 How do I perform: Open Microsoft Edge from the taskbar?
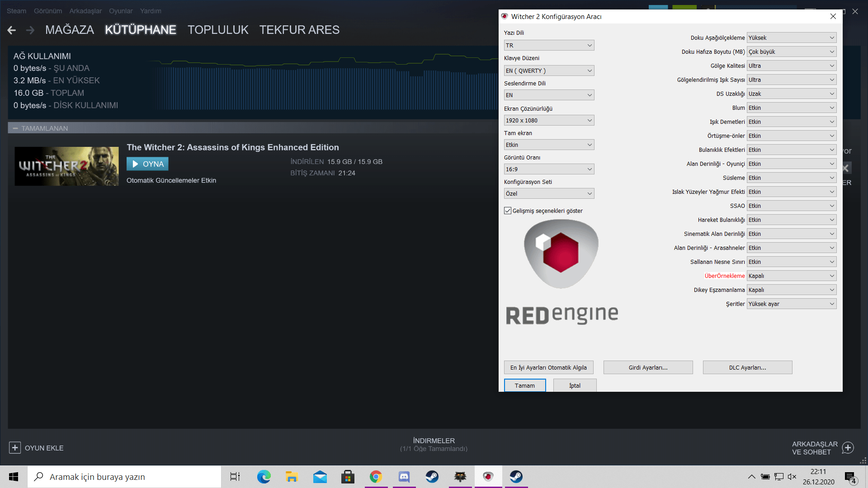(264, 477)
